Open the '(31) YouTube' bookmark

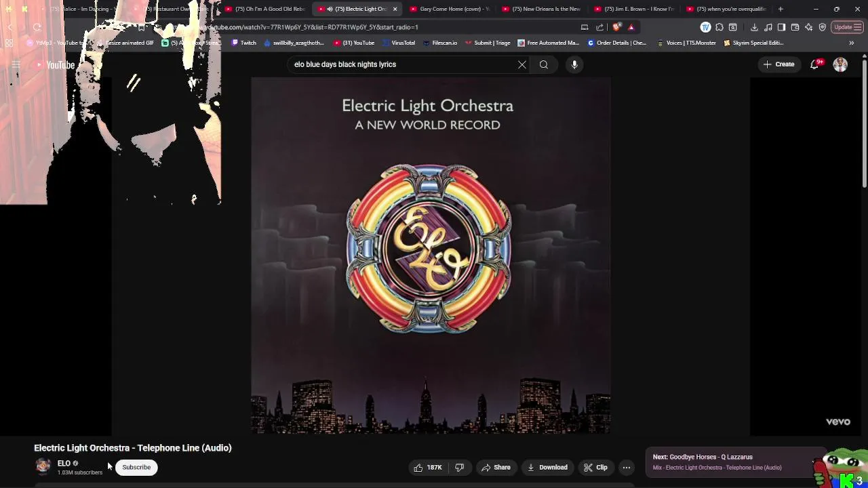354,43
